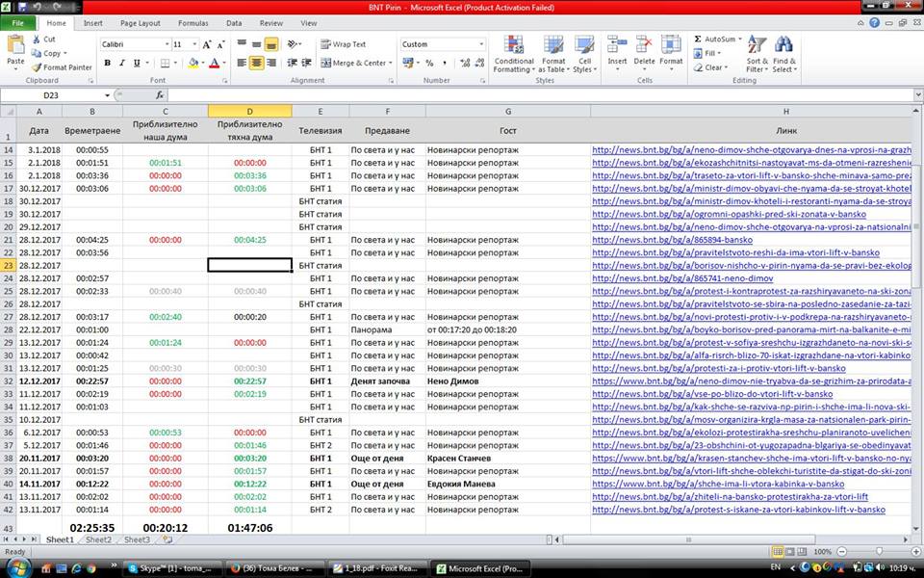Expand the Name Box dropdown arrow

click(x=108, y=95)
